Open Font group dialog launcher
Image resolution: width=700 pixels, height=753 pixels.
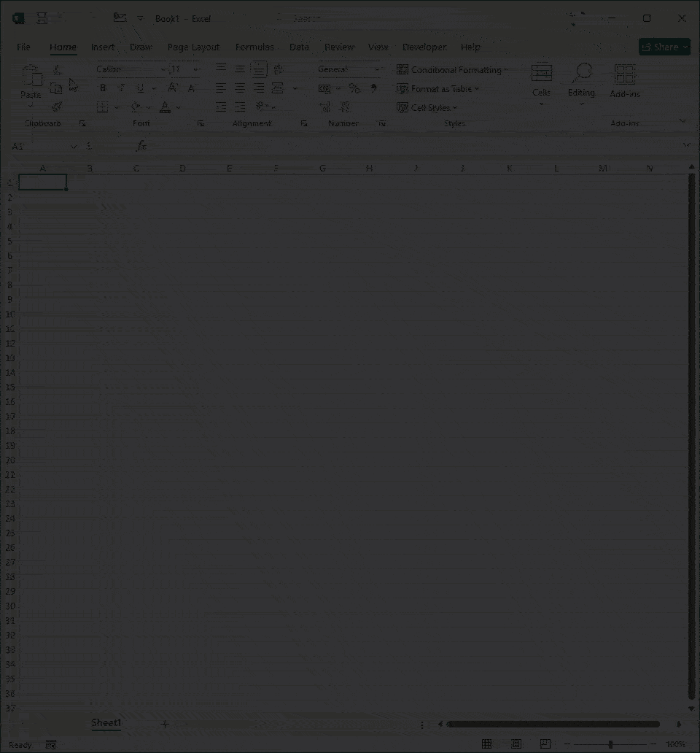tap(201, 123)
